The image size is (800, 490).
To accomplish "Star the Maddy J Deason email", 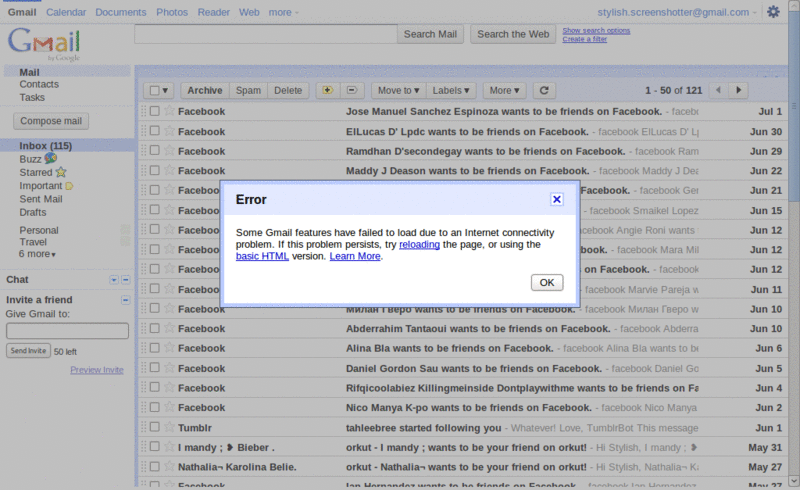I will (x=169, y=170).
